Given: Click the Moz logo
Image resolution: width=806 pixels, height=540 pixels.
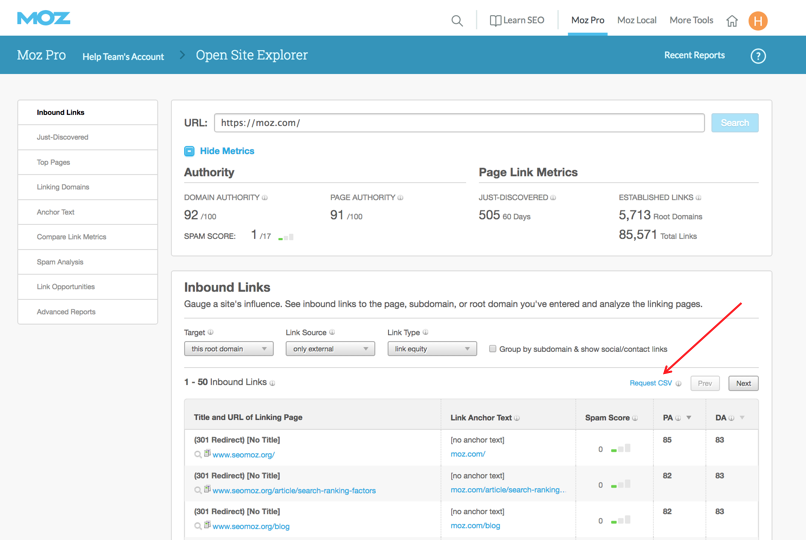Looking at the screenshot, I should (x=43, y=18).
